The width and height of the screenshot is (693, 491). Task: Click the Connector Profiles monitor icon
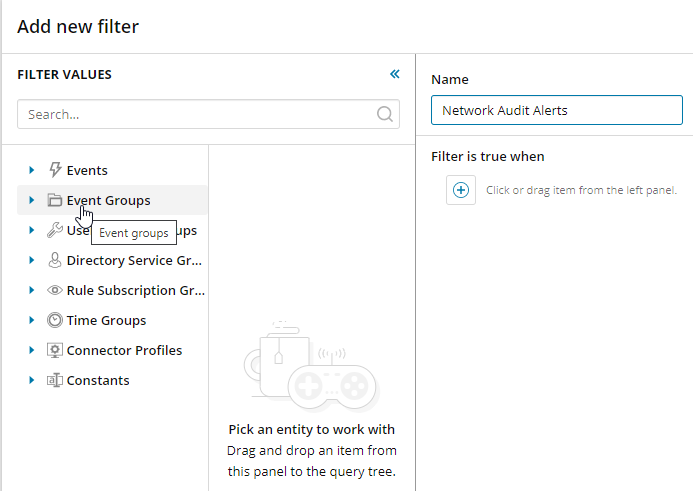[x=56, y=350]
